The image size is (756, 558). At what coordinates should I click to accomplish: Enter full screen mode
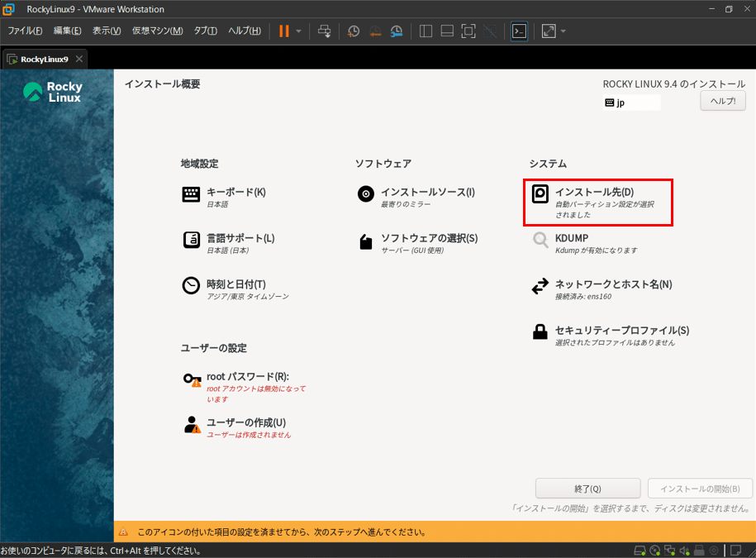point(468,31)
